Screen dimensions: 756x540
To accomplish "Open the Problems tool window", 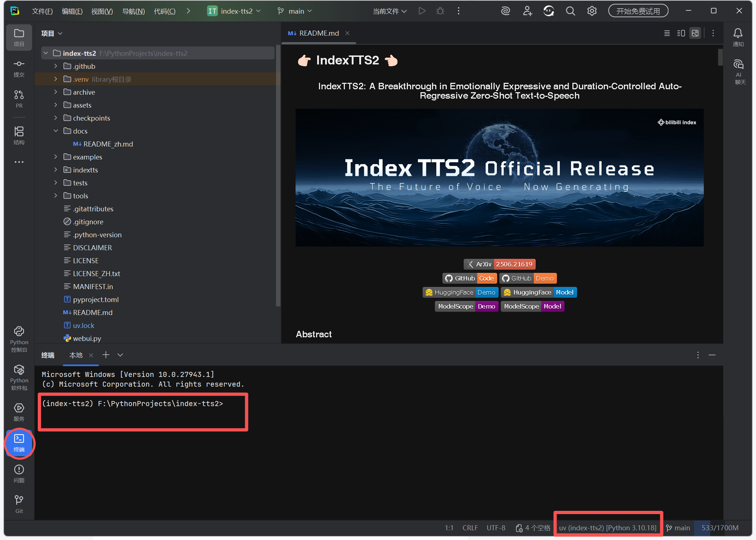I will (19, 474).
